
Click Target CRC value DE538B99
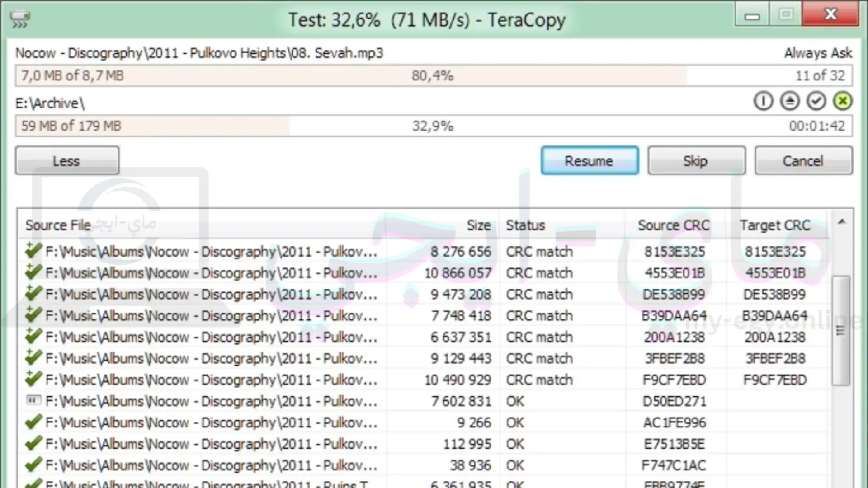[774, 295]
